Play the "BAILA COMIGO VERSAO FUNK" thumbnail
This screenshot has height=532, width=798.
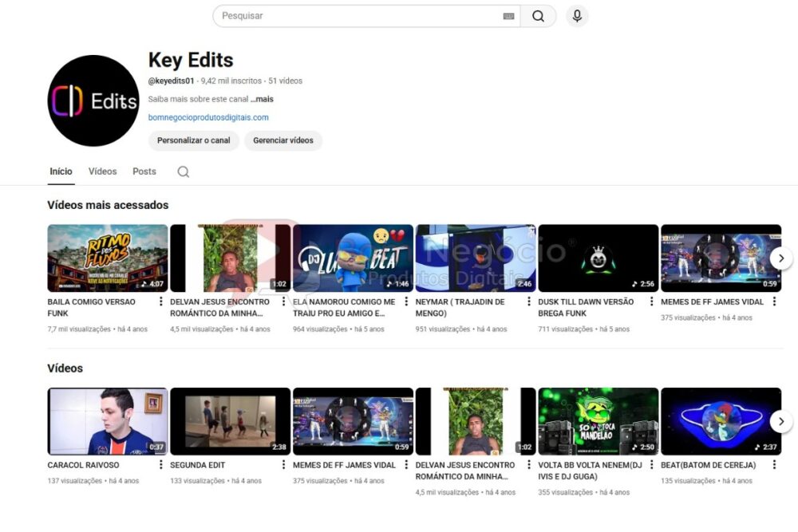tap(107, 257)
